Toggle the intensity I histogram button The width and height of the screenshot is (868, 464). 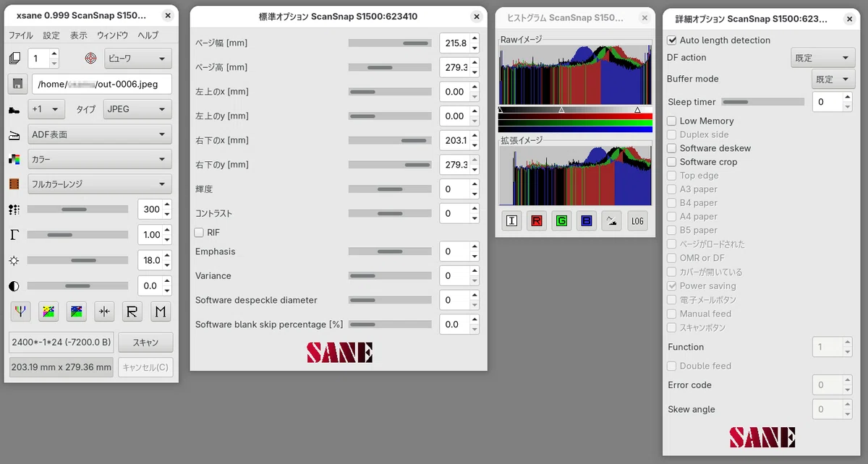512,221
